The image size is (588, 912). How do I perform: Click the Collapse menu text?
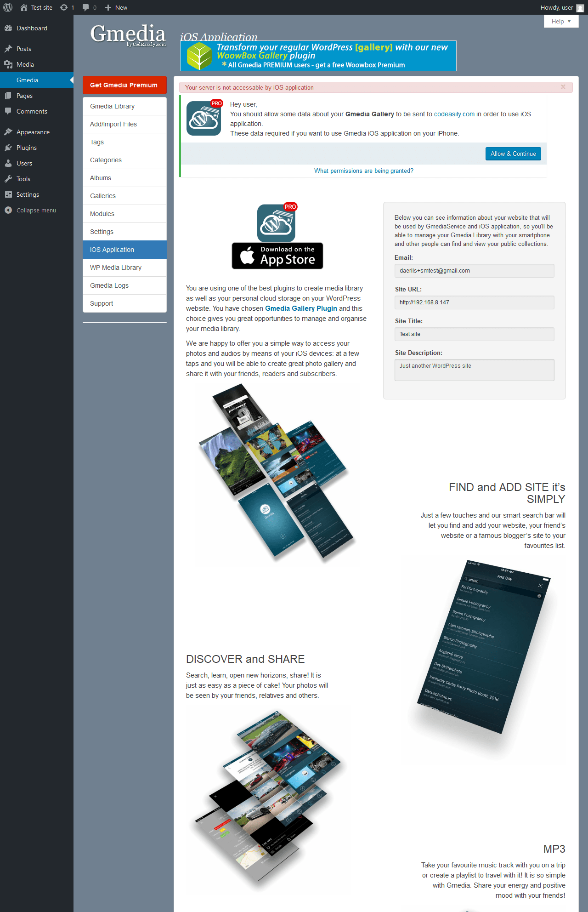coord(36,210)
